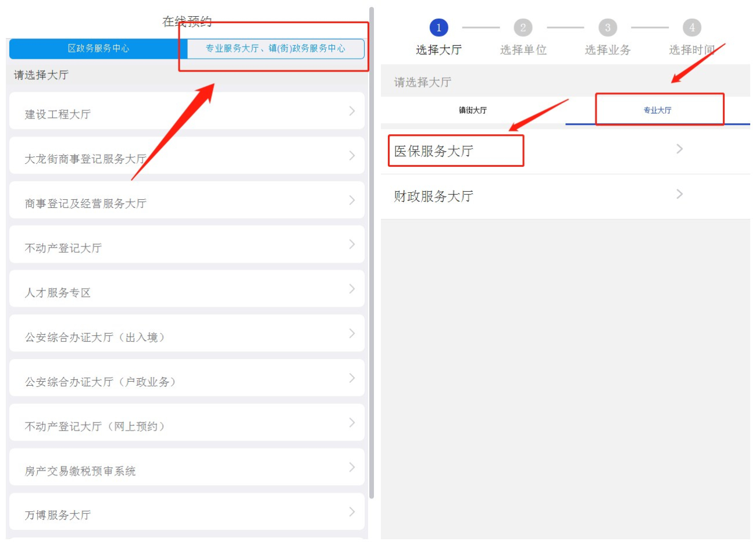Select the 镇街大厅 tab

pos(473,110)
